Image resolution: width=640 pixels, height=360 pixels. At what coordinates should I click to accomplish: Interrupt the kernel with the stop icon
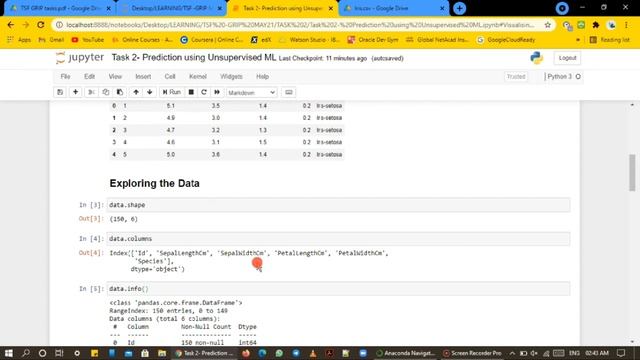pos(191,92)
